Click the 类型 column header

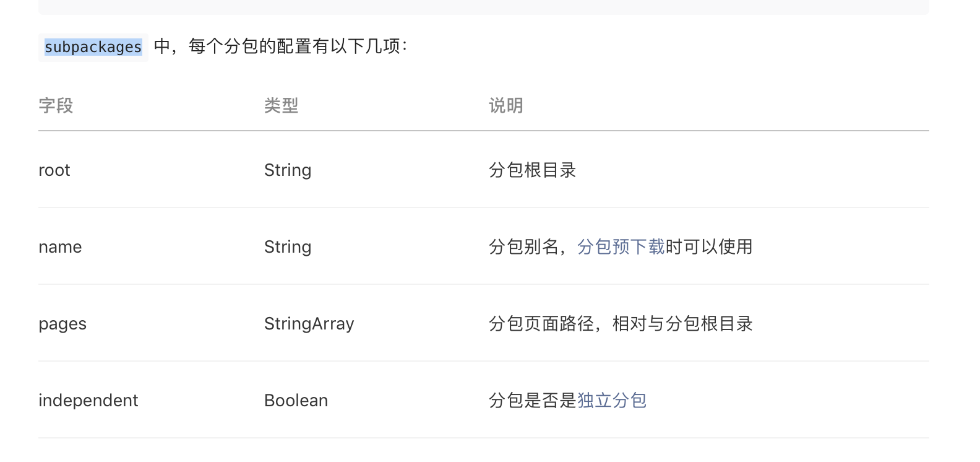[x=281, y=106]
